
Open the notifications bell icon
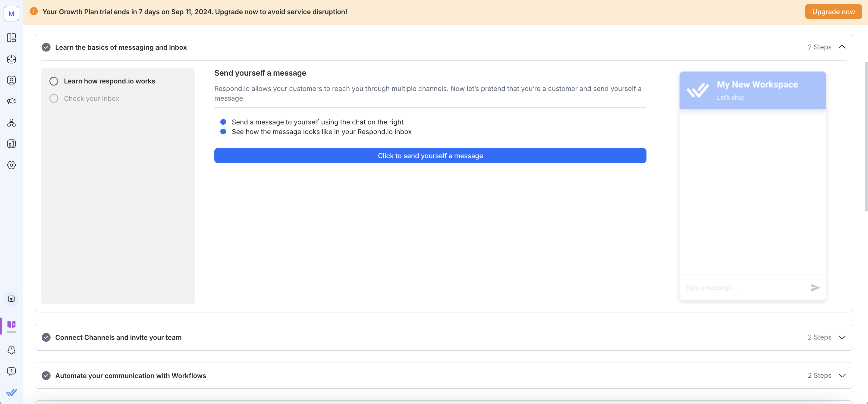11,350
